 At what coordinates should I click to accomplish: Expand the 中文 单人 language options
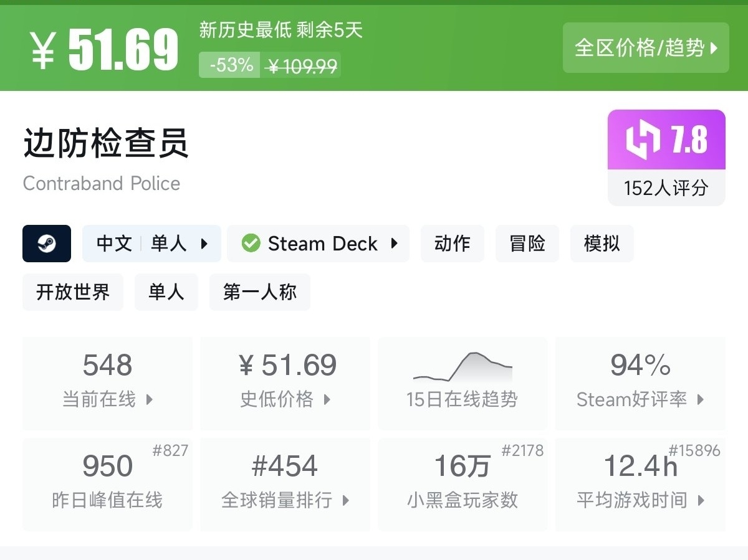pos(151,244)
